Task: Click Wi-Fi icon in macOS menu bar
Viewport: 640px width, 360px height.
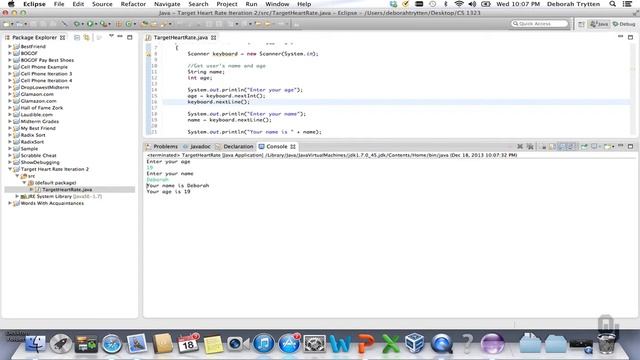Action: pos(459,4)
